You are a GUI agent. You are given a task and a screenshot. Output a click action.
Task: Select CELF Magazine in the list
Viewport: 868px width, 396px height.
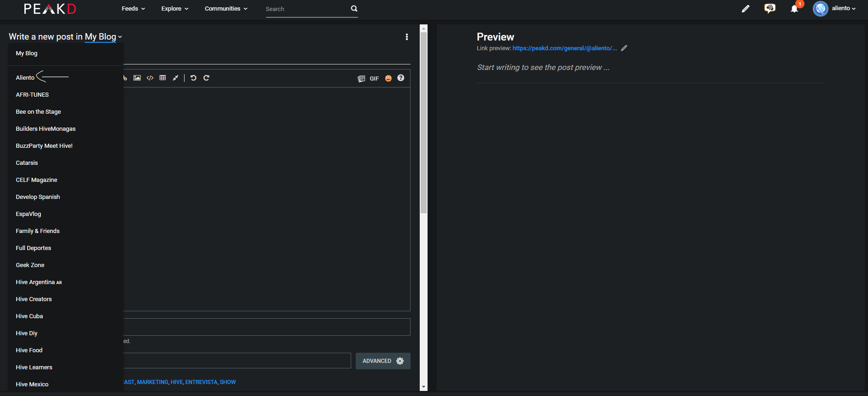[66, 180]
